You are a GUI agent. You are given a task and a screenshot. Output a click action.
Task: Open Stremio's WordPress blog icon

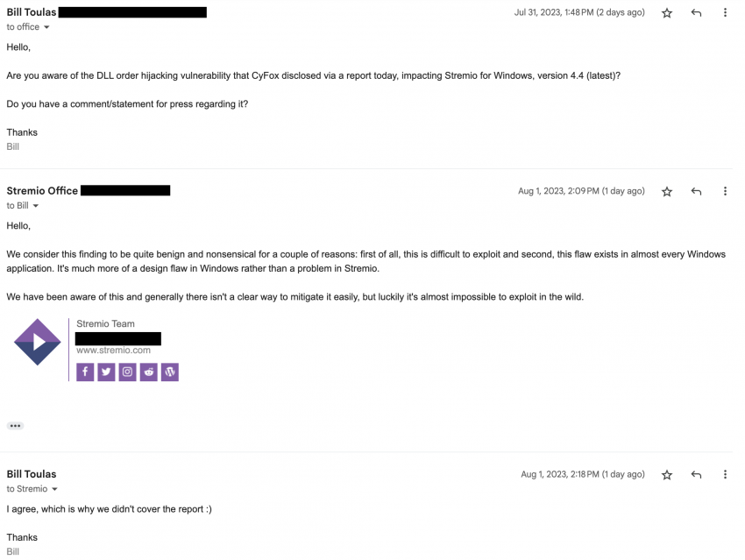point(169,372)
